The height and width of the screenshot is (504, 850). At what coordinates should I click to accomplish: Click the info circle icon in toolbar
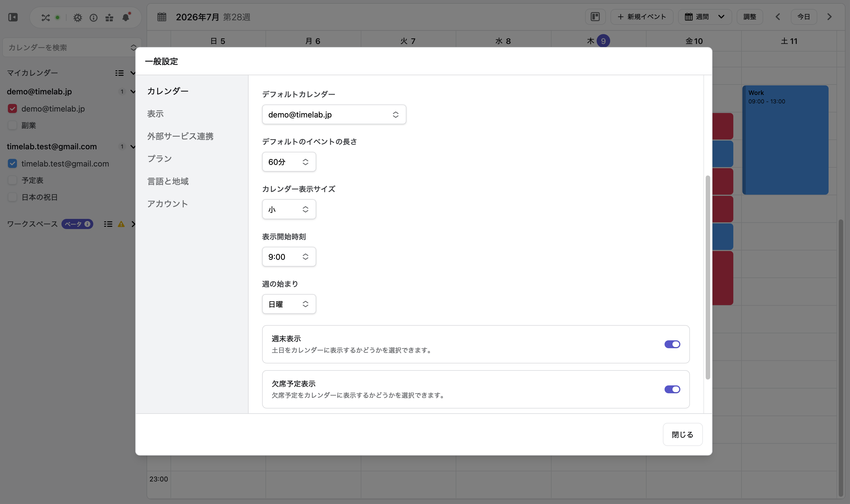tap(93, 17)
